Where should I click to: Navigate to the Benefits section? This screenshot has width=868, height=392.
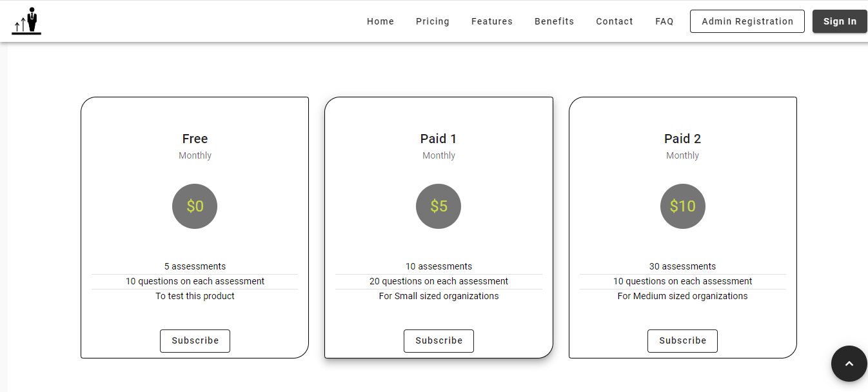click(x=554, y=21)
